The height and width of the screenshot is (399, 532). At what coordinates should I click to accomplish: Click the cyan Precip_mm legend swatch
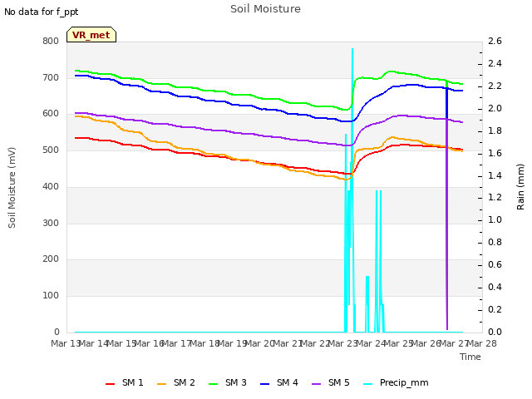(x=367, y=384)
